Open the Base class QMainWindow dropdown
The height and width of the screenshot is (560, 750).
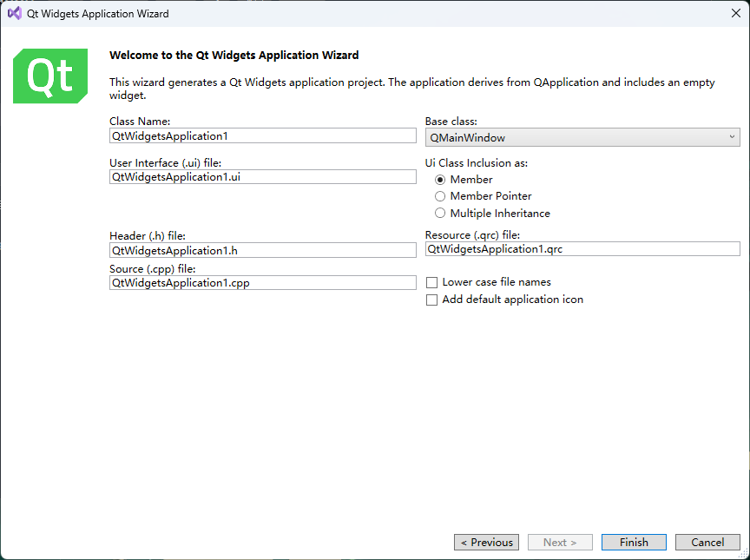tap(582, 138)
